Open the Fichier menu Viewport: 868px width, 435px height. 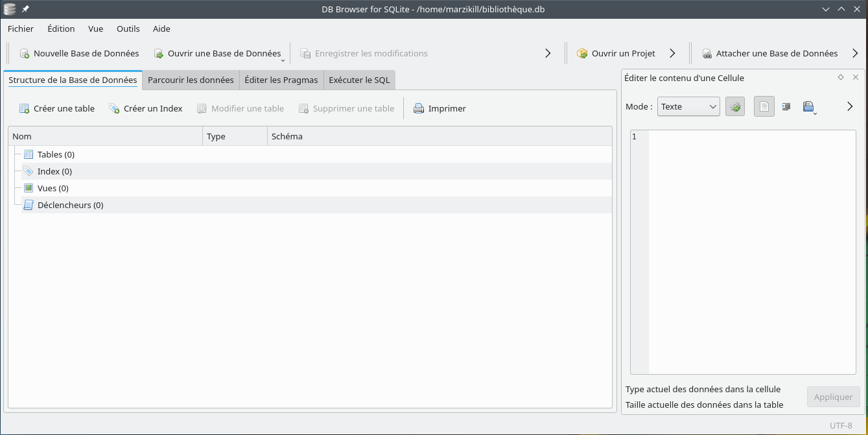point(21,29)
